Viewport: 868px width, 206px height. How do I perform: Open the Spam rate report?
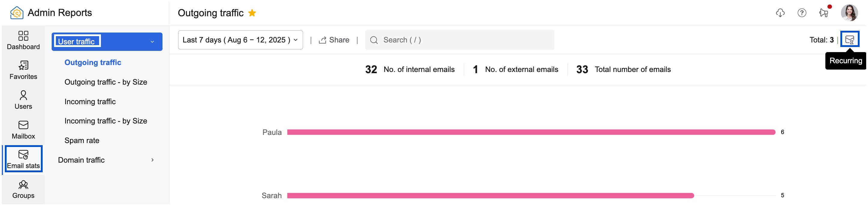point(81,140)
